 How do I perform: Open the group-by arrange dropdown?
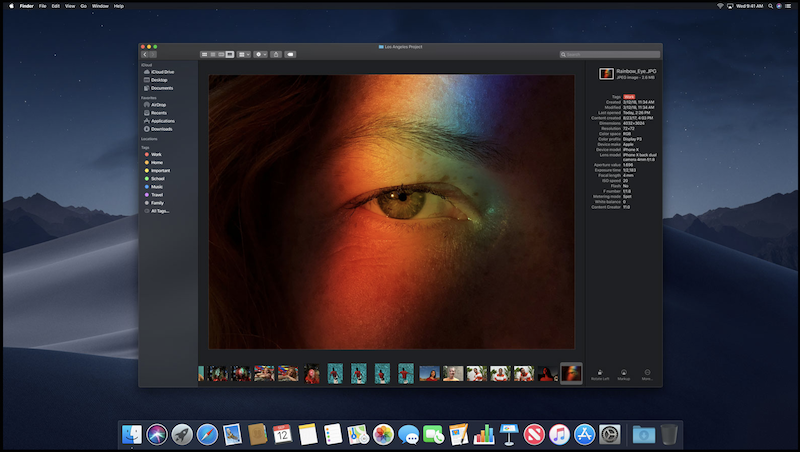point(243,54)
